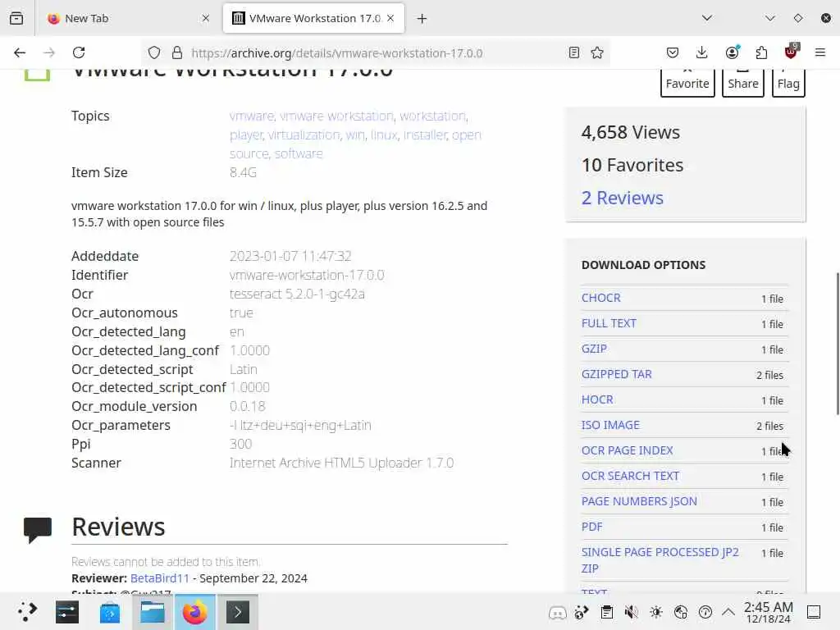Open the Pocket save icon

673,52
